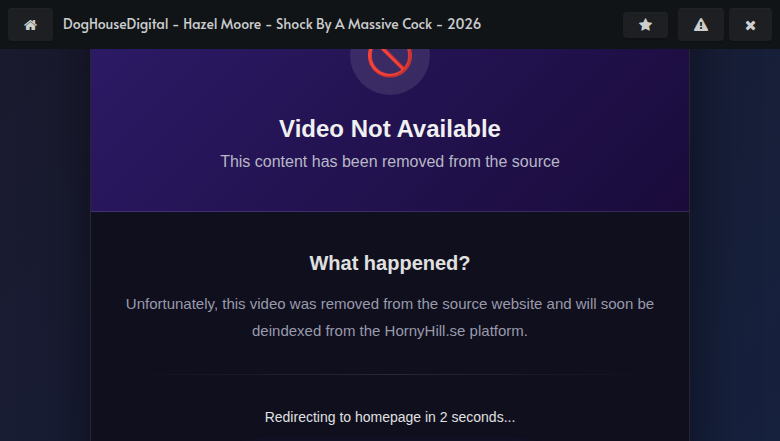Click the 2026 year in the header title
780x441 pixels.
[x=464, y=24]
